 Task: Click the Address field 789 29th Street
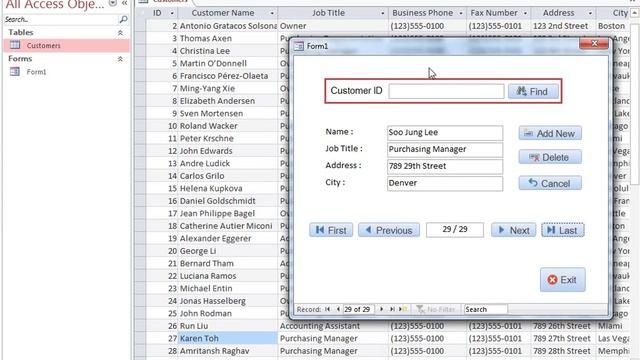coord(445,166)
